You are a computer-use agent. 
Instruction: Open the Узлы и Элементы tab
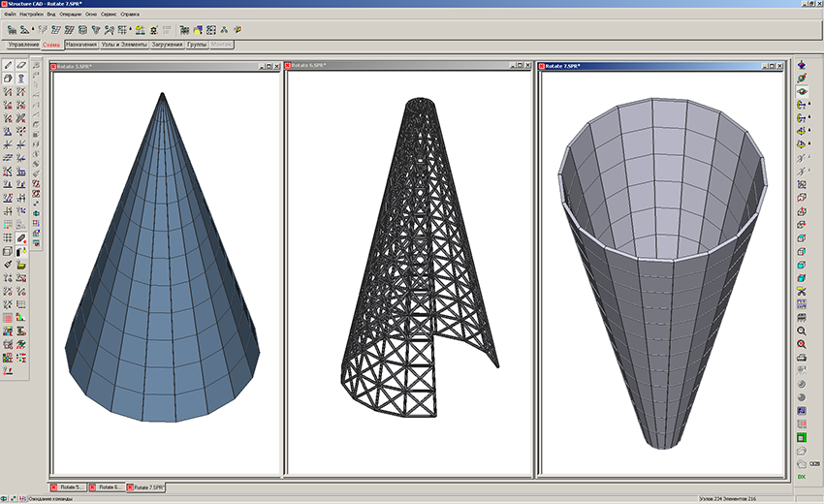(x=124, y=46)
